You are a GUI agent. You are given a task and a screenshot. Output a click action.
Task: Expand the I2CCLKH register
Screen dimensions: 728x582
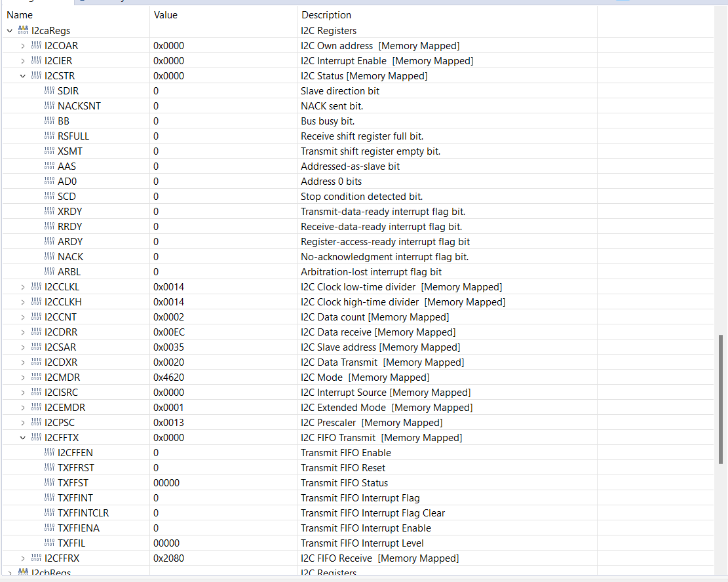pos(23,302)
